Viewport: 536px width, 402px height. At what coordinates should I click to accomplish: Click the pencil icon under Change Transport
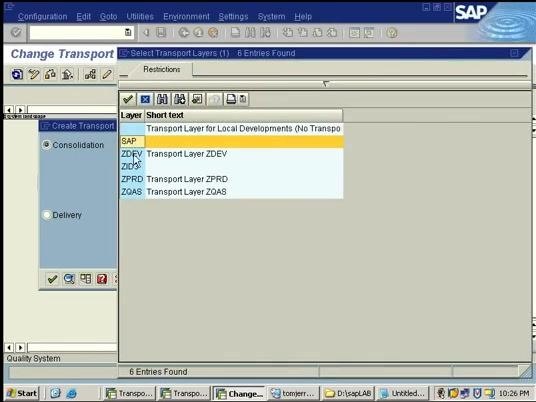point(107,74)
